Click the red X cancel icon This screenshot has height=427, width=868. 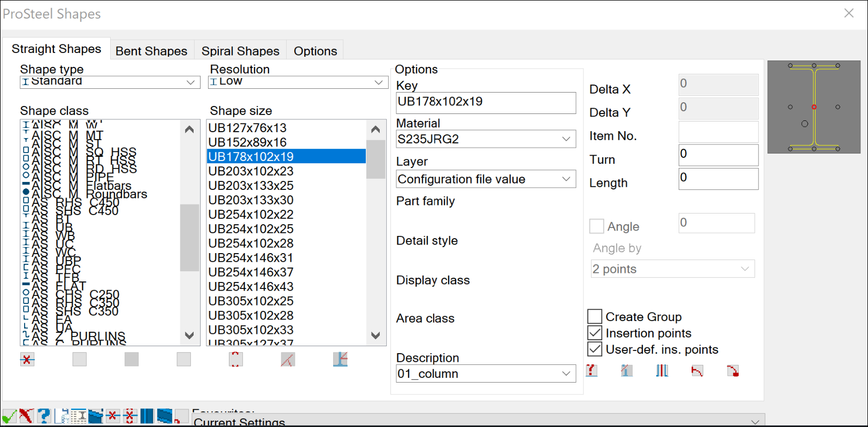click(x=26, y=416)
